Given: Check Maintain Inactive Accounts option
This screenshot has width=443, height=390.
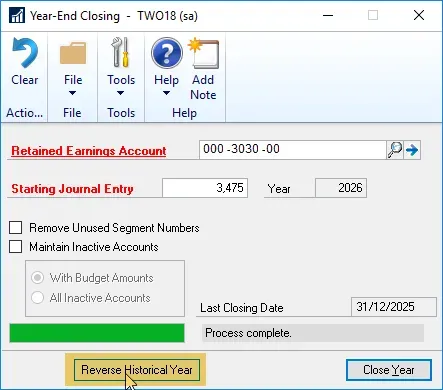Looking at the screenshot, I should click(x=16, y=247).
